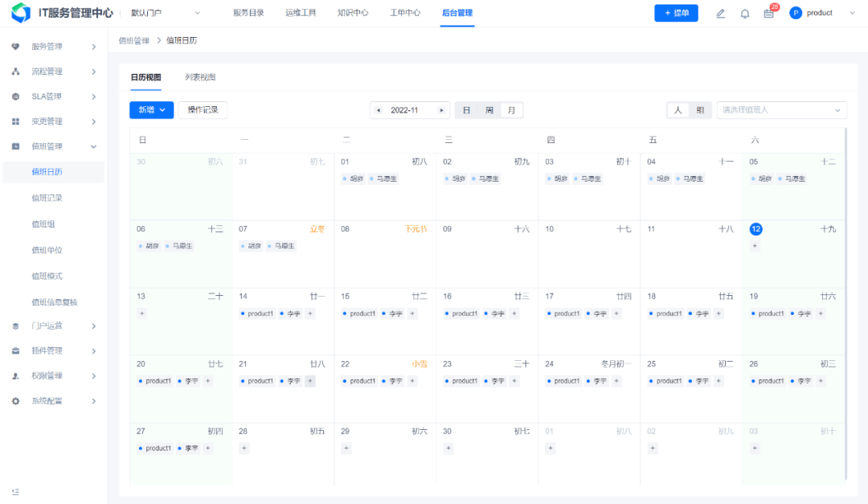The width and height of the screenshot is (868, 504).
Task: Open 值班模式 in sidebar
Action: (47, 276)
